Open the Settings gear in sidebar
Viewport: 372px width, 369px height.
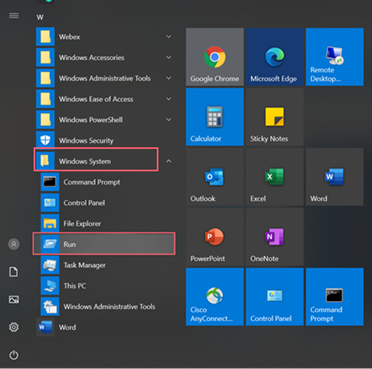point(14,327)
